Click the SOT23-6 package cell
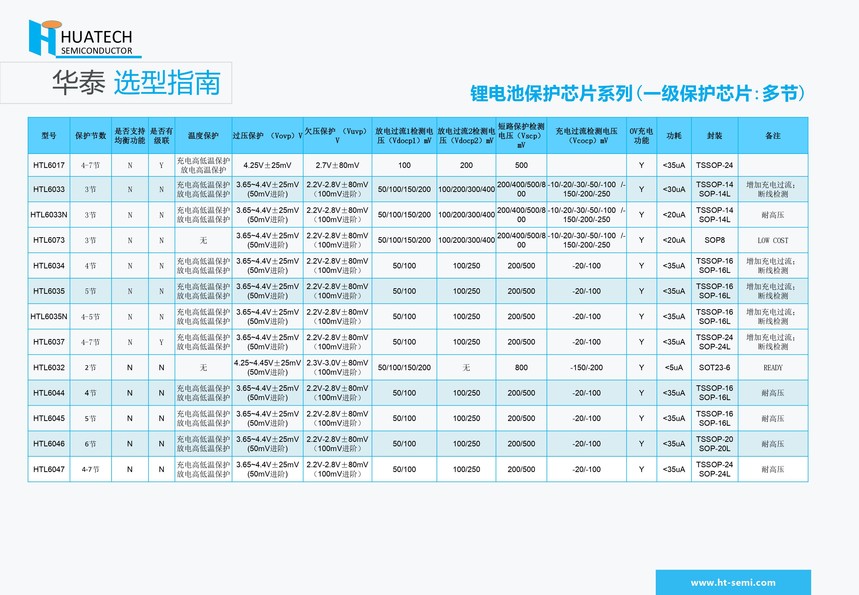Screen dimensions: 859x595 tap(714, 368)
